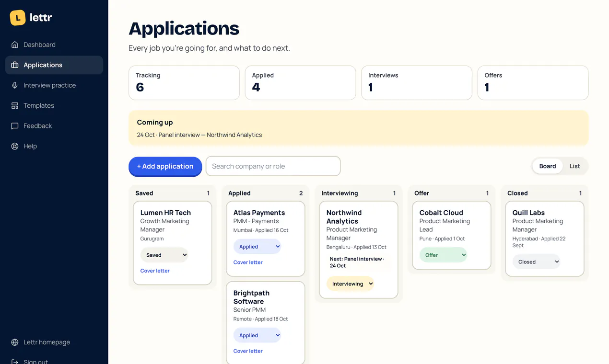Click the Add application button
Viewport: 609px width, 364px height.
tap(165, 166)
